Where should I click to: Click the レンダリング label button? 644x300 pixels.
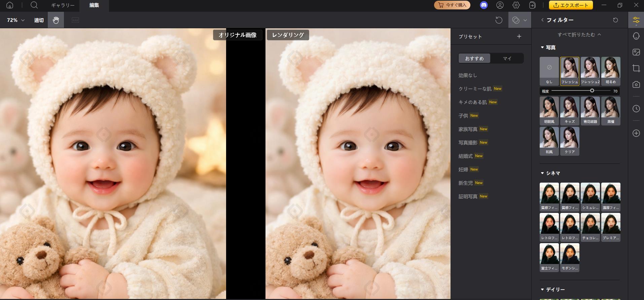288,35
